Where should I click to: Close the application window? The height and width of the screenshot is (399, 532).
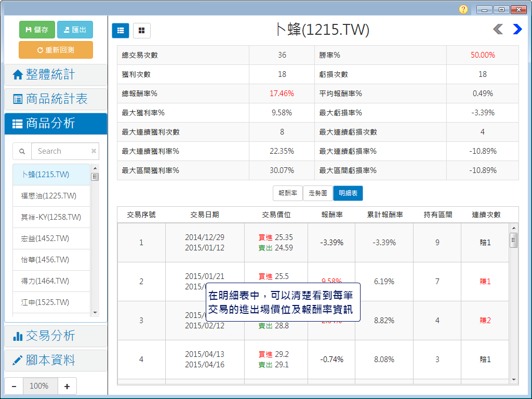(518, 9)
